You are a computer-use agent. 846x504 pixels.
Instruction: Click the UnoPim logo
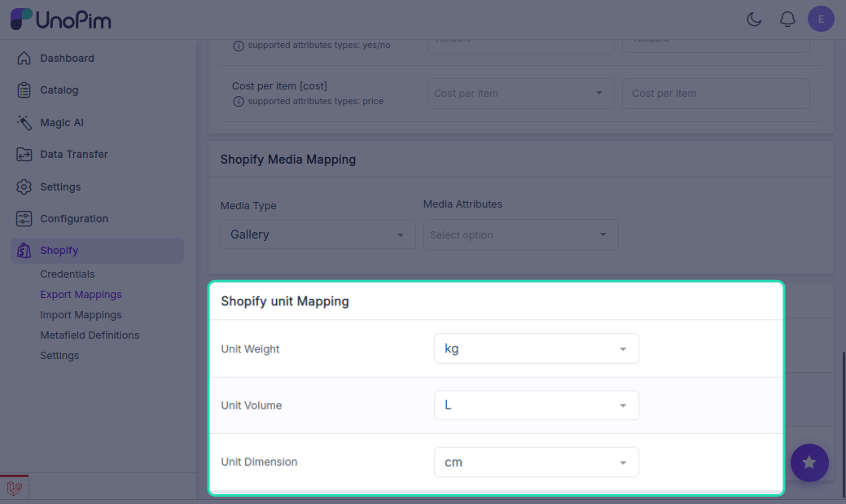[x=60, y=20]
